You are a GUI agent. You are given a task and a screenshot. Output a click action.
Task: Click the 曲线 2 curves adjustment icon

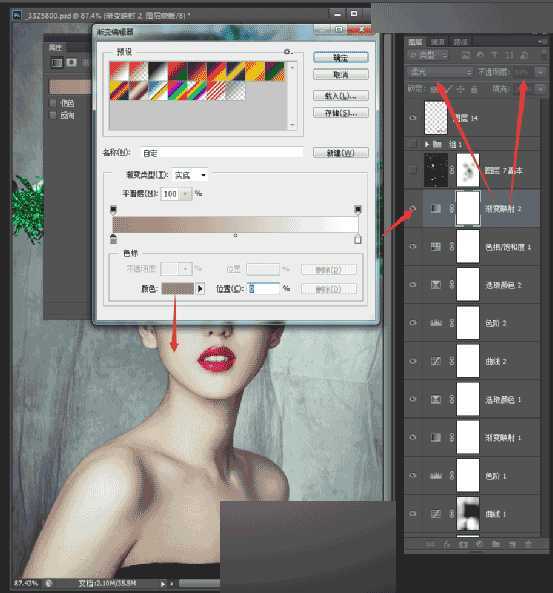coord(436,361)
